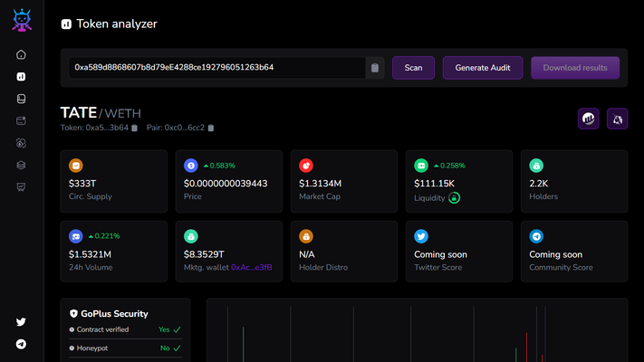Click the $8.3529T marketing wallet value
Screen dimensions: 644x362
pos(204,254)
